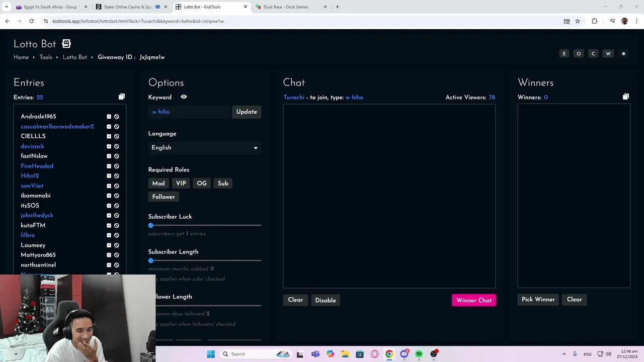Remove entry Andrade1965 with the minus icon
The image size is (644, 362).
[x=109, y=117]
